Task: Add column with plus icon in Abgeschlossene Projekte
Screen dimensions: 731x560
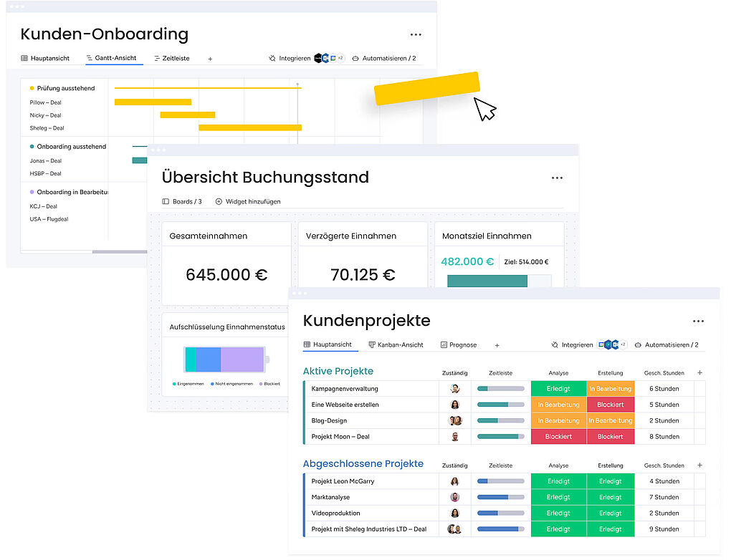Action: 699,465
